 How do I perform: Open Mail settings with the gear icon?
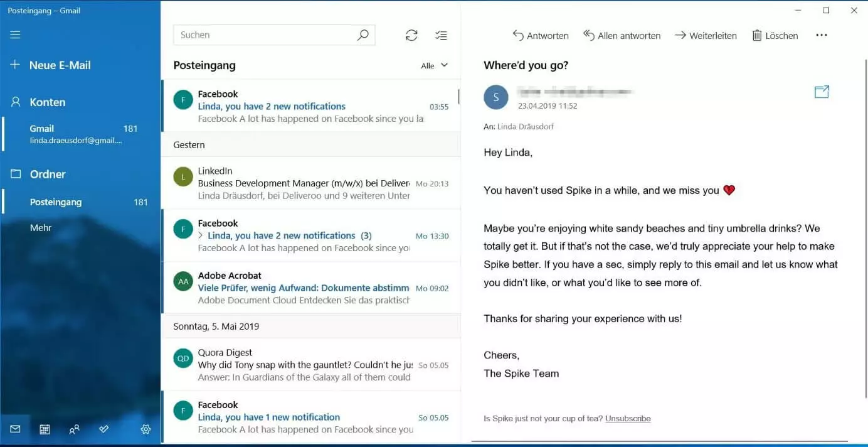[146, 429]
